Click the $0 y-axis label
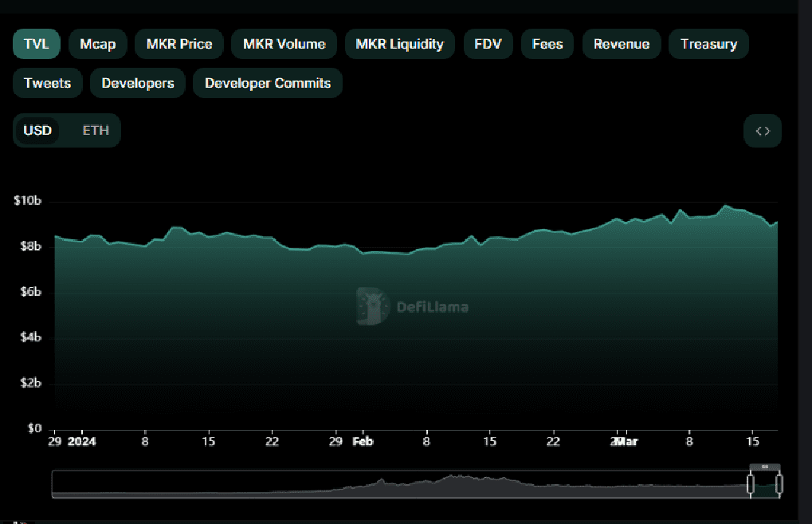812x524 pixels. click(35, 428)
